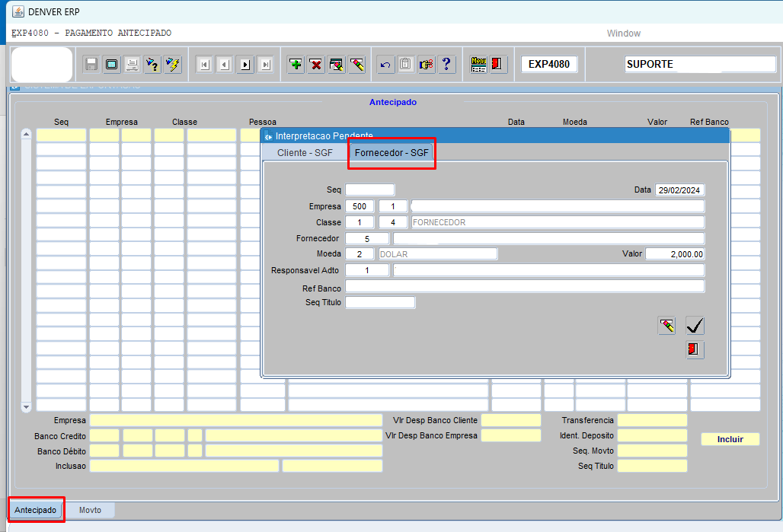Click the grid scrollbar up arrow

click(x=26, y=134)
